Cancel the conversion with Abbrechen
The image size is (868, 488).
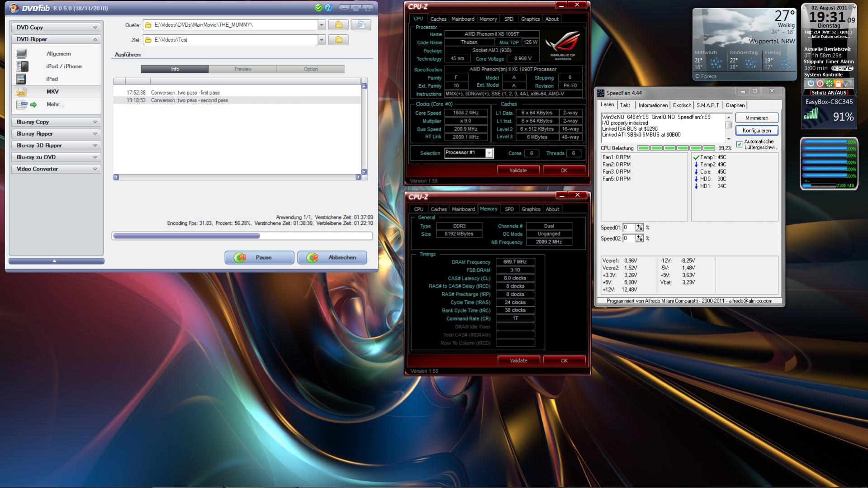pyautogui.click(x=332, y=257)
